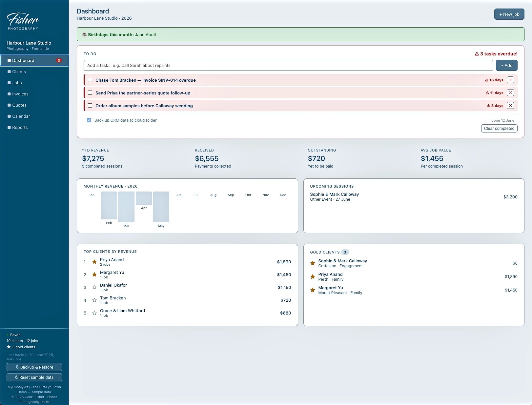Click the 11 days overdue label
532x405 pixels.
[x=495, y=93]
